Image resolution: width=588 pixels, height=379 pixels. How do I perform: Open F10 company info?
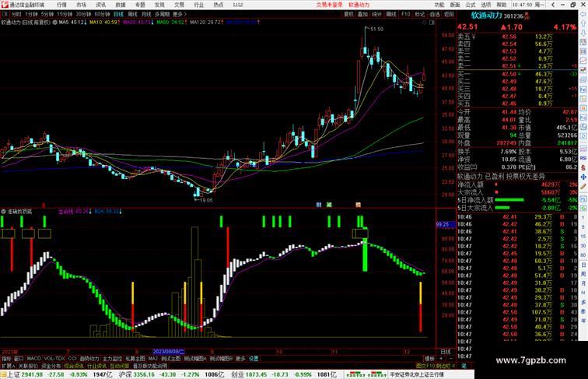406,14
